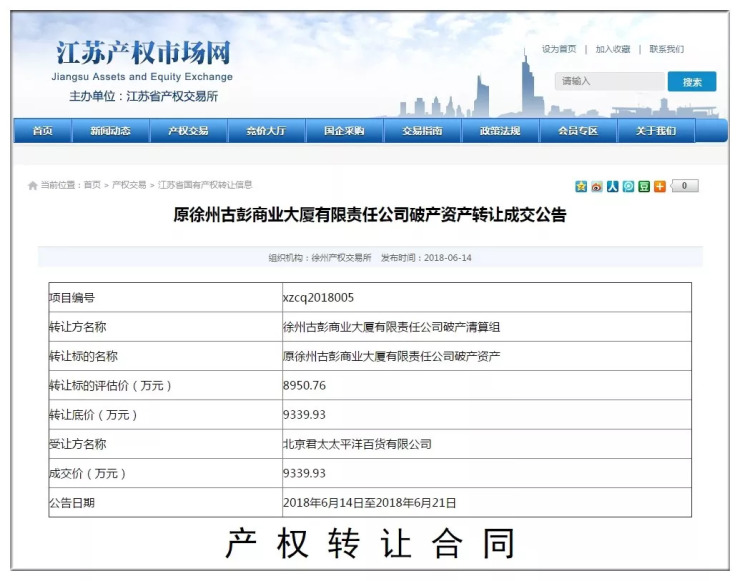
Task: Open the 会员专区 navigation tab
Action: (578, 131)
